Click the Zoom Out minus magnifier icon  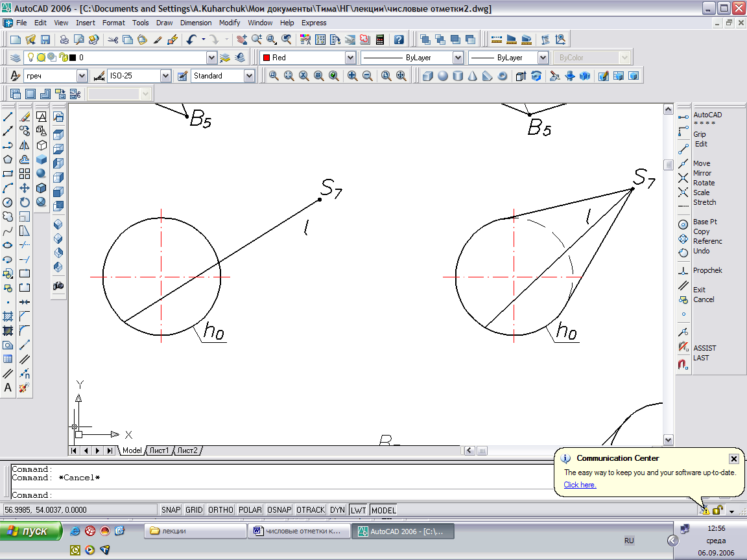pyautogui.click(x=367, y=76)
